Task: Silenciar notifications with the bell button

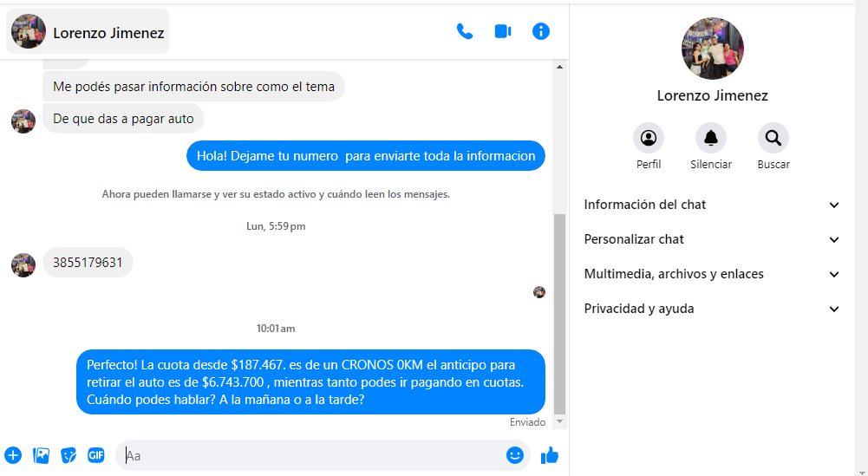Action: coord(711,138)
